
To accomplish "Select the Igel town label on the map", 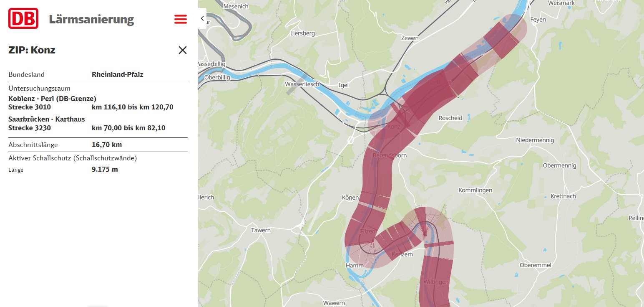I will [x=344, y=85].
